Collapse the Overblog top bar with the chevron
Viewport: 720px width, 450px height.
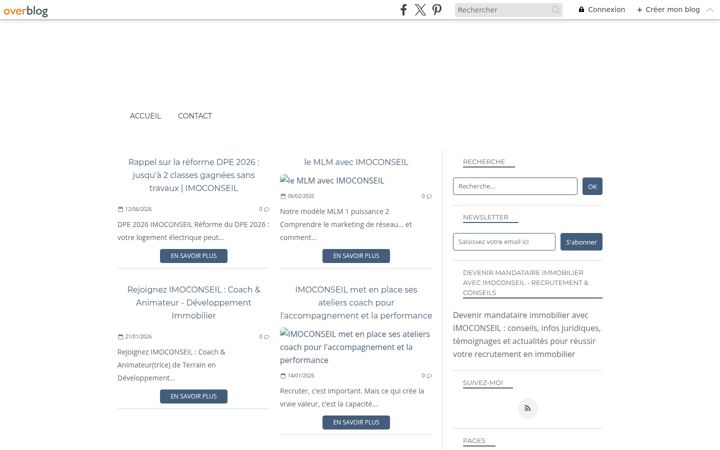tap(710, 10)
